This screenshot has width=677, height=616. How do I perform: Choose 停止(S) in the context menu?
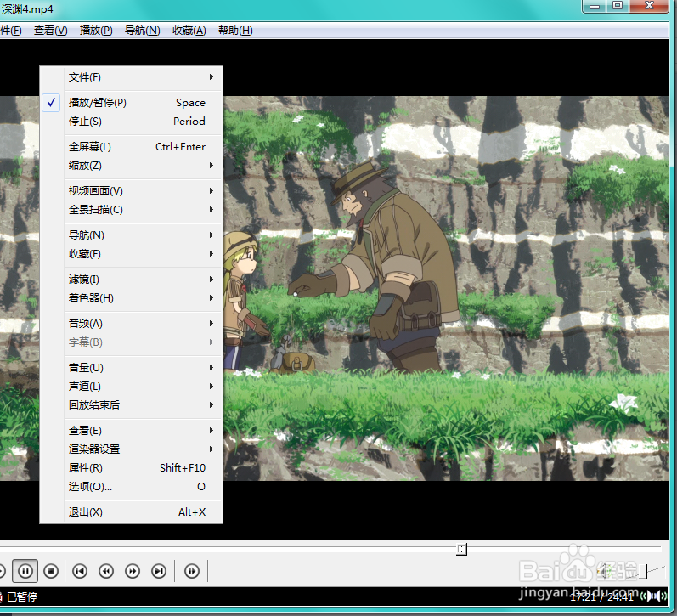pyautogui.click(x=132, y=122)
